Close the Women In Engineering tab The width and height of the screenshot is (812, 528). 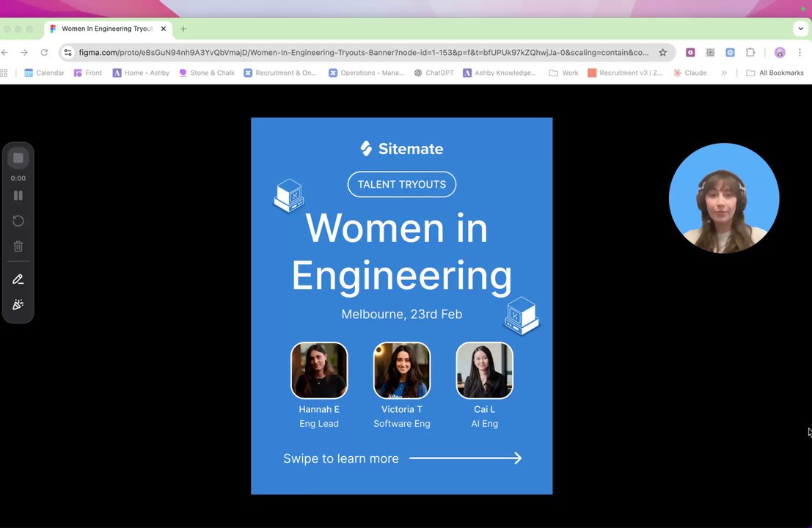coord(163,29)
